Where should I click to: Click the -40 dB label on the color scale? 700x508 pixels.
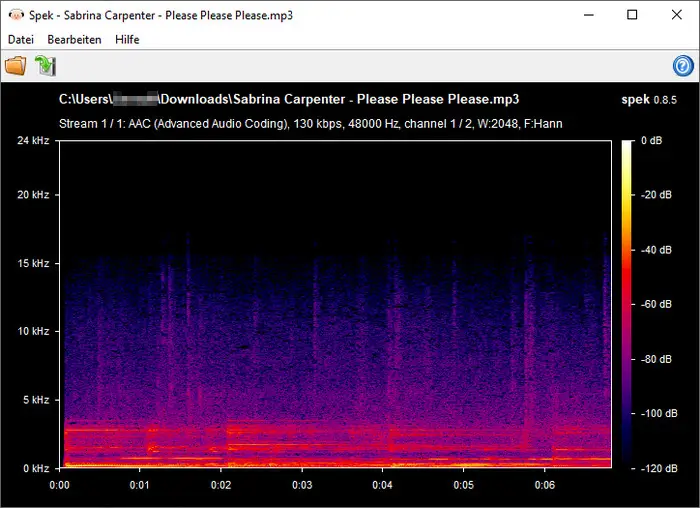point(656,250)
